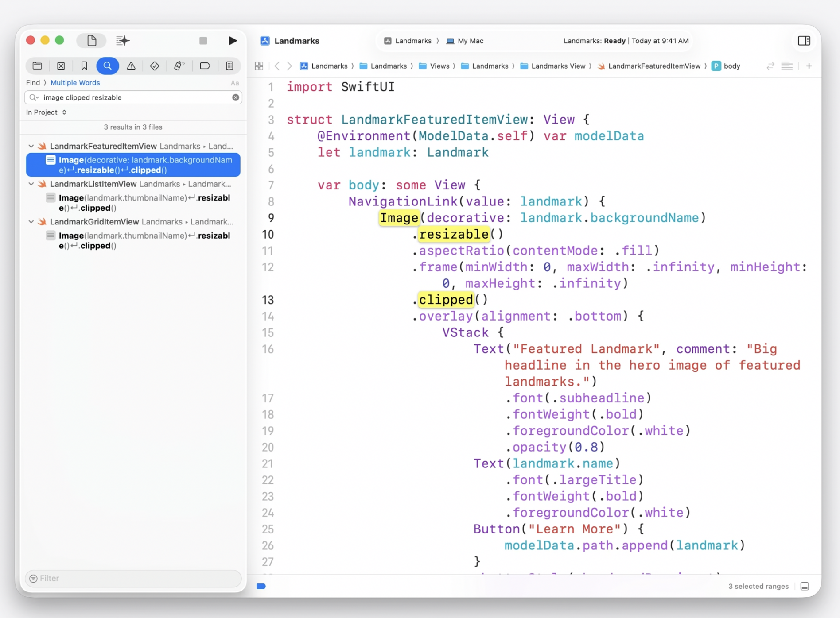Open the Views folder breadcrumb
The width and height of the screenshot is (840, 618).
pos(434,66)
